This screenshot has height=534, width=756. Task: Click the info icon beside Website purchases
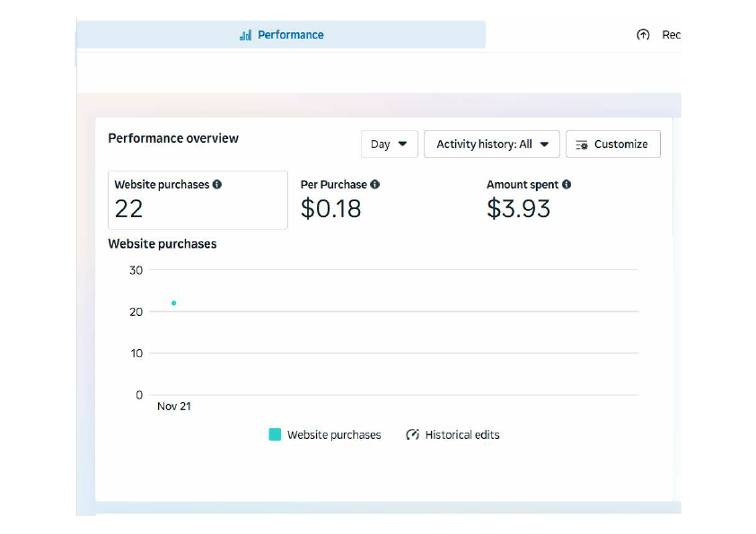(215, 184)
